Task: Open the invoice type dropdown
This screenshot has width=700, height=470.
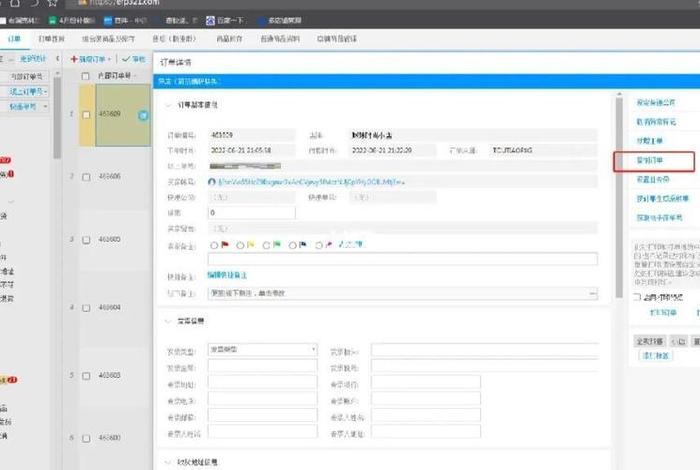Action: (x=262, y=349)
